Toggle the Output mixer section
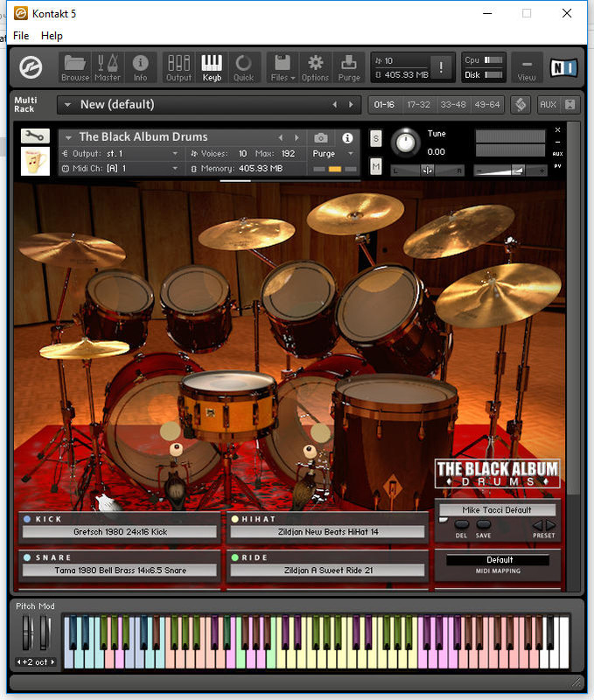 tap(178, 68)
